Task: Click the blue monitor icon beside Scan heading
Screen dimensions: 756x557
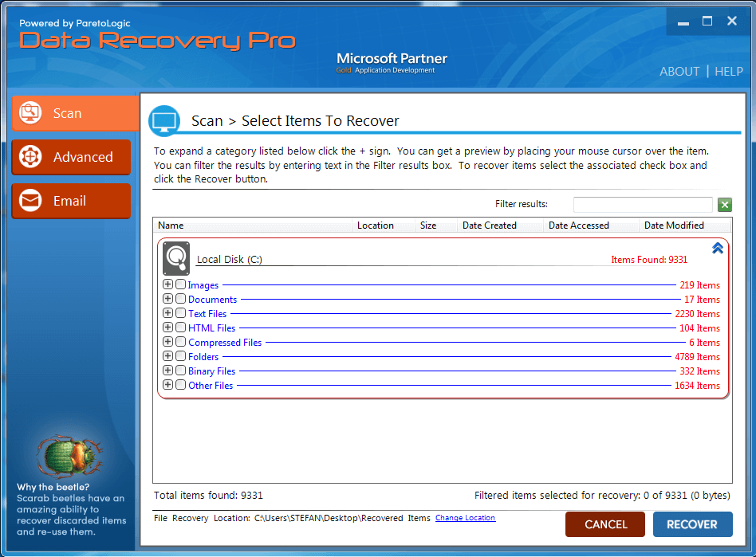Action: 164,121
